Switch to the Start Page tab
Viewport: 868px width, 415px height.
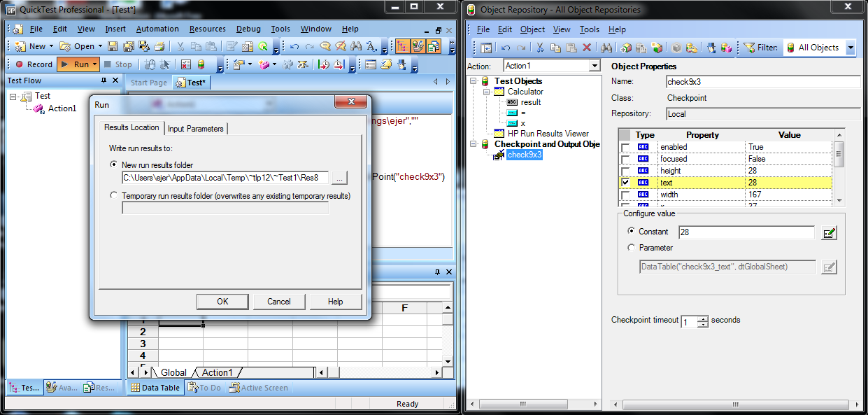coord(149,83)
